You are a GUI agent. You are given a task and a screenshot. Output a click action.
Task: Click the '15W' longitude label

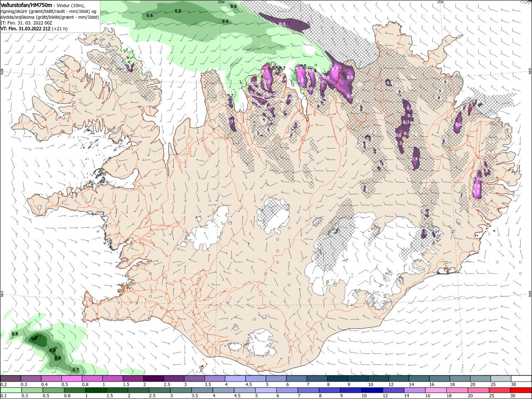click(440, 2)
